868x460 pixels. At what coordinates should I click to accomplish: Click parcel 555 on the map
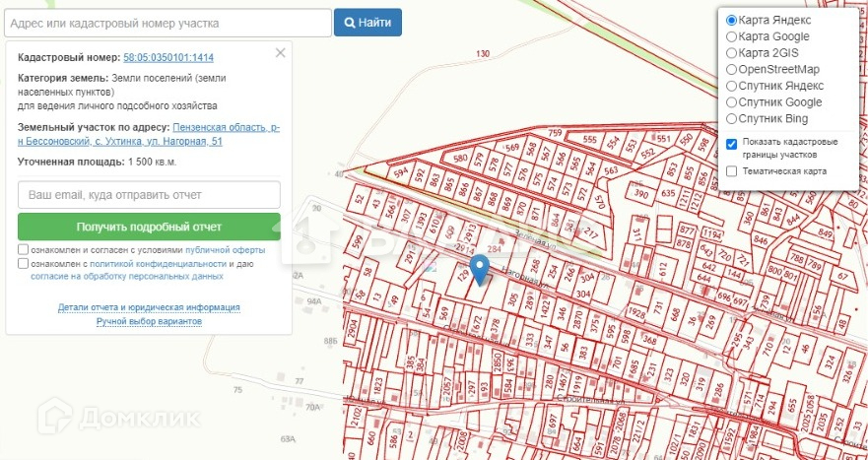[x=590, y=140]
